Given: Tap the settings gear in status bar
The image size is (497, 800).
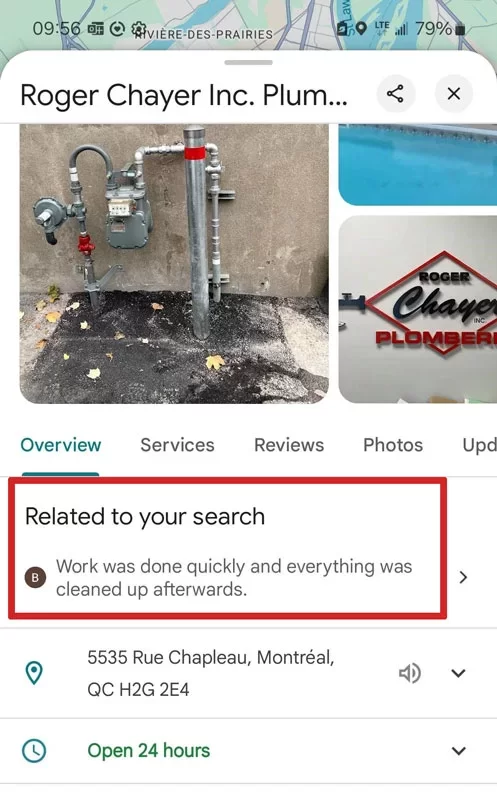Looking at the screenshot, I should [x=139, y=29].
